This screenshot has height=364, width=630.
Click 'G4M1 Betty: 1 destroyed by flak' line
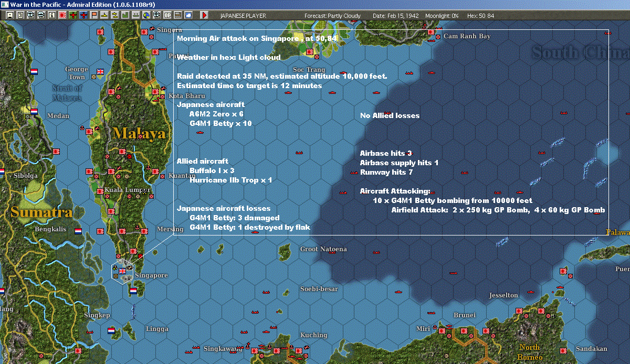click(250, 227)
